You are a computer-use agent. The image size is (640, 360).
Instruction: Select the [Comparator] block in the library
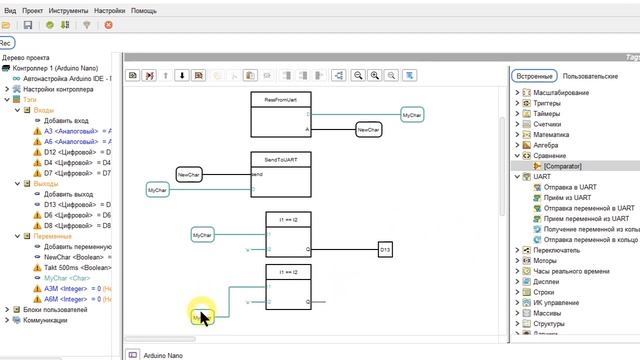click(x=562, y=166)
